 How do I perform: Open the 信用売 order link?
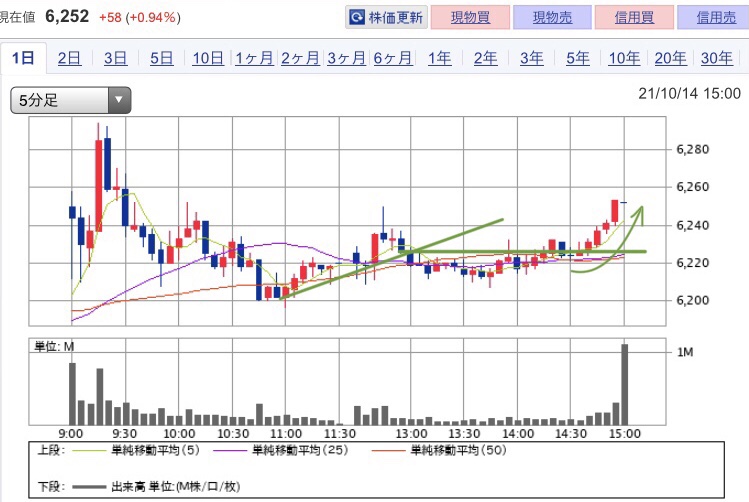715,18
